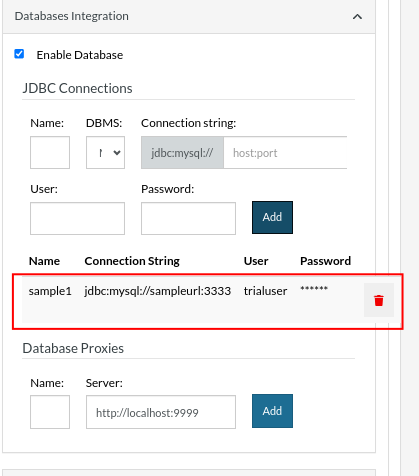Select the sample1 connection row name
The image size is (419, 476).
(50, 291)
